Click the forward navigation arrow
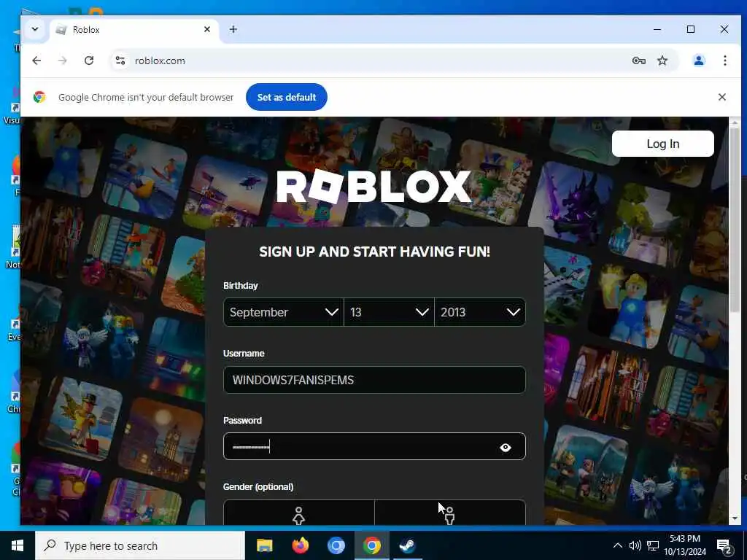The height and width of the screenshot is (560, 747). point(63,61)
